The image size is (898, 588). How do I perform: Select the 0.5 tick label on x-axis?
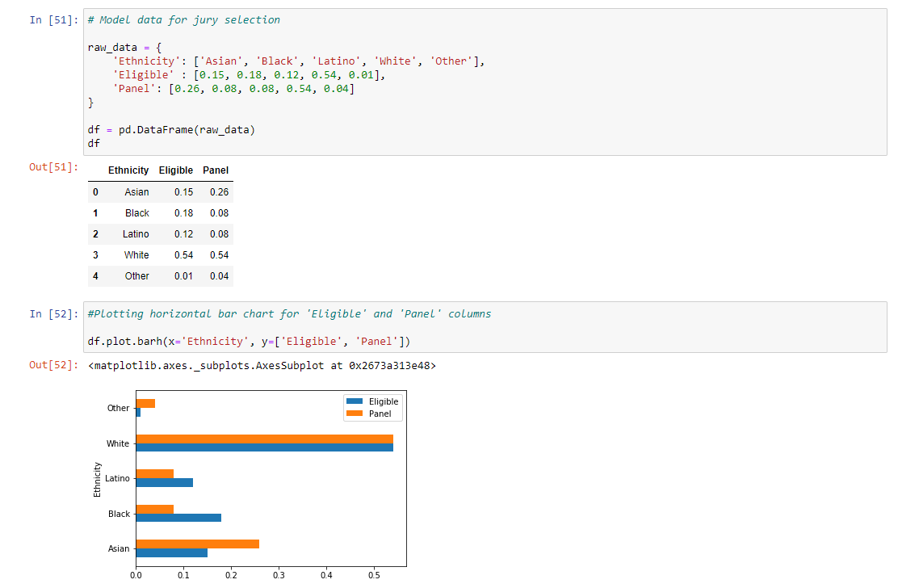tap(375, 575)
